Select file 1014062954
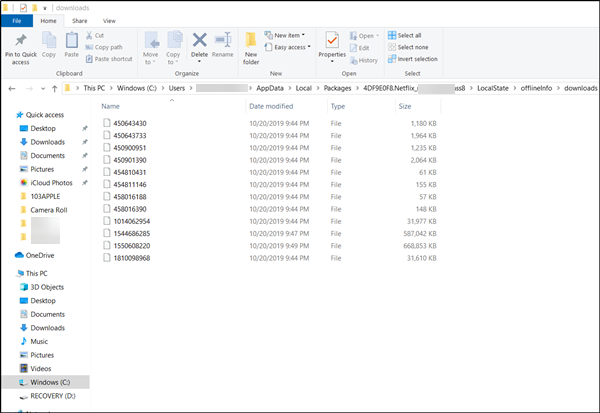The height and width of the screenshot is (413, 600). [132, 221]
